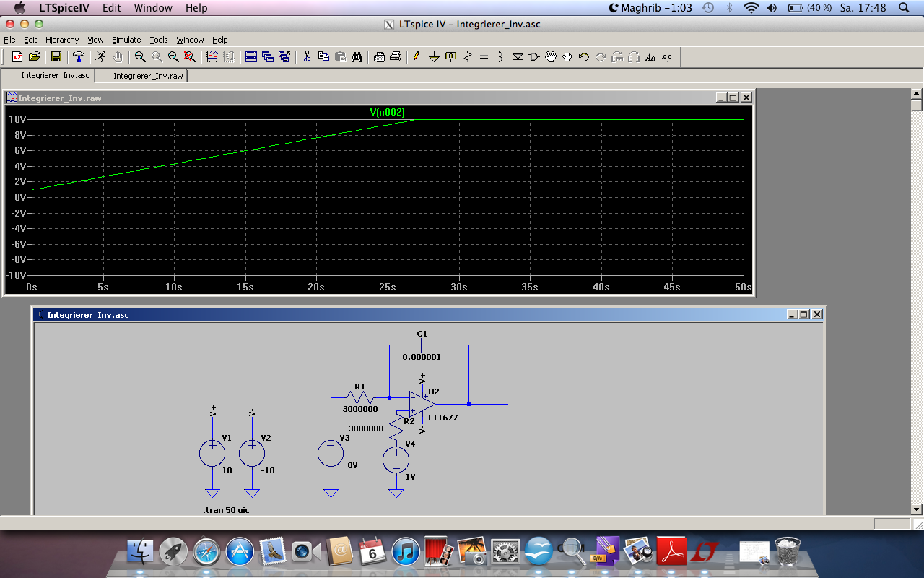Open Print Setup icon

click(379, 57)
